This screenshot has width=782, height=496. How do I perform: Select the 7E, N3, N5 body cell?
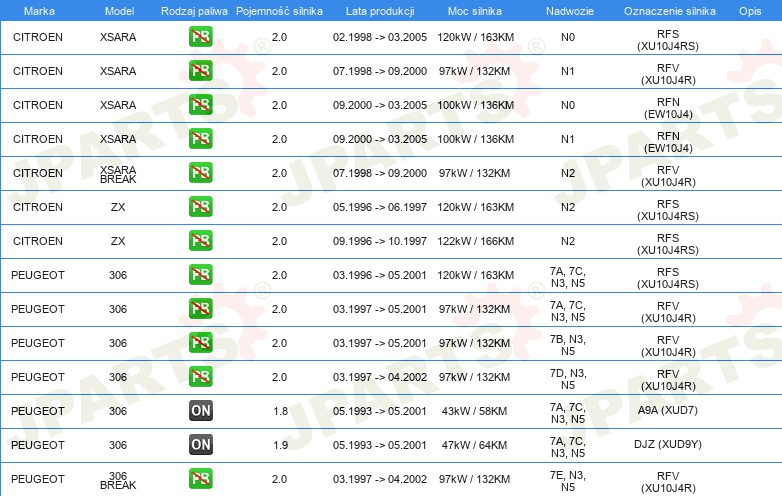pos(568,481)
